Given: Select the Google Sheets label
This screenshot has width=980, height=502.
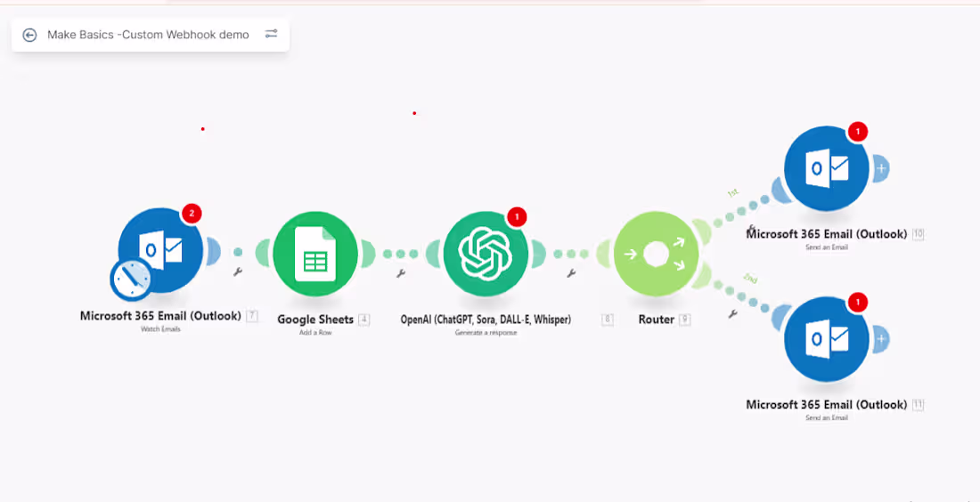Looking at the screenshot, I should (x=315, y=320).
